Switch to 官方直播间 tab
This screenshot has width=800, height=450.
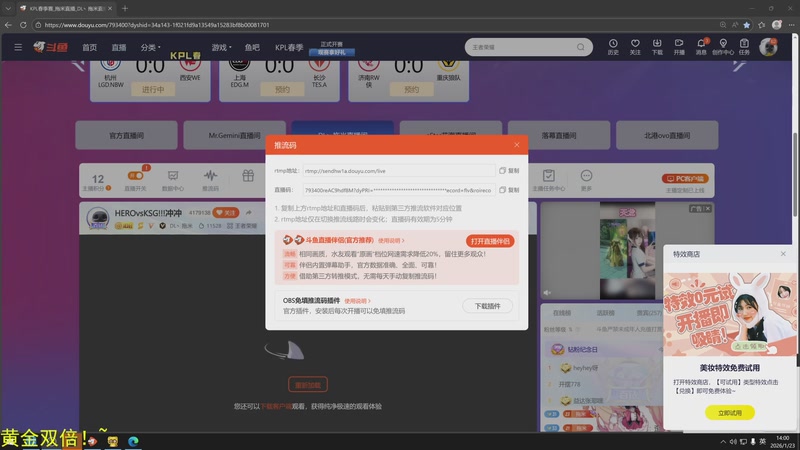coord(127,135)
